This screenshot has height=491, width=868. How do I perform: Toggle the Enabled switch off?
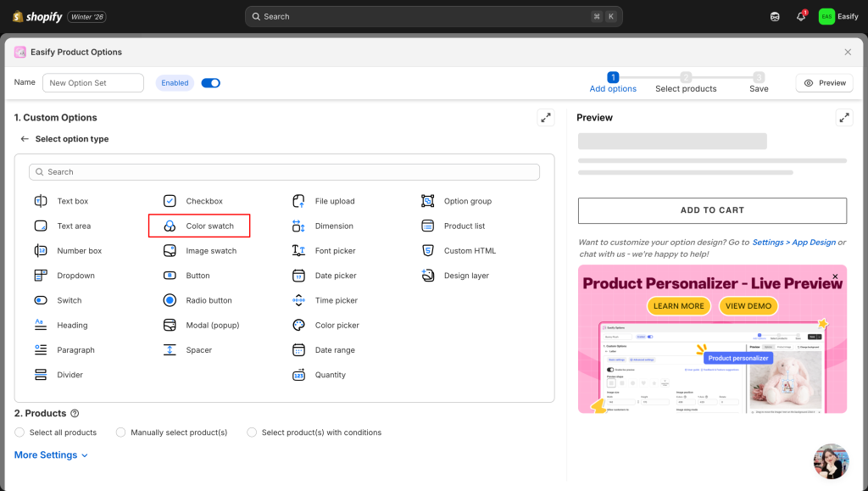210,83
